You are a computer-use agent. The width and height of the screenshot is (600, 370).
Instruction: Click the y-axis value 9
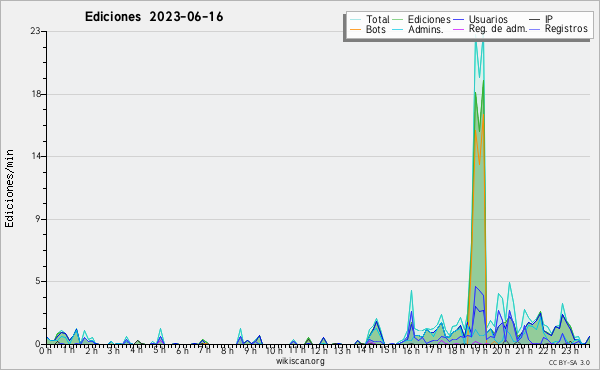(38, 219)
